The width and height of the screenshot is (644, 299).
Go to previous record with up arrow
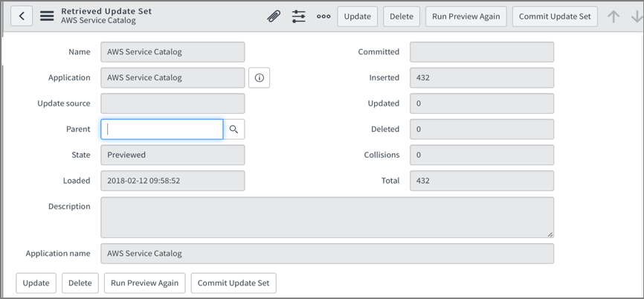[614, 16]
